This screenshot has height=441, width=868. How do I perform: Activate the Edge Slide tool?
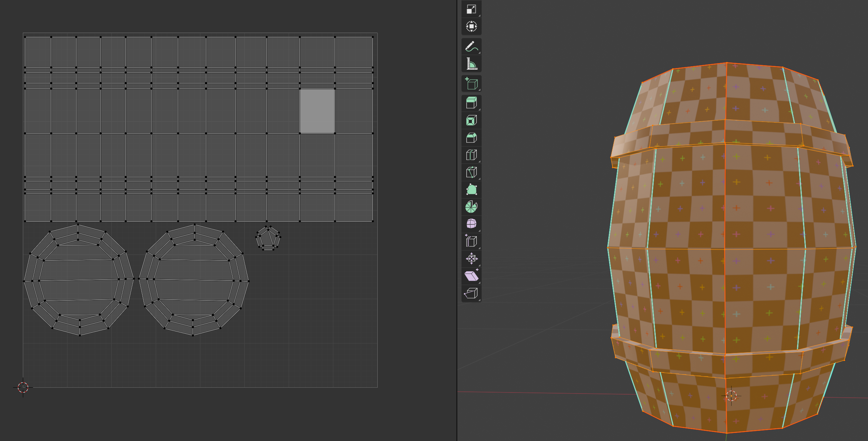(x=471, y=241)
